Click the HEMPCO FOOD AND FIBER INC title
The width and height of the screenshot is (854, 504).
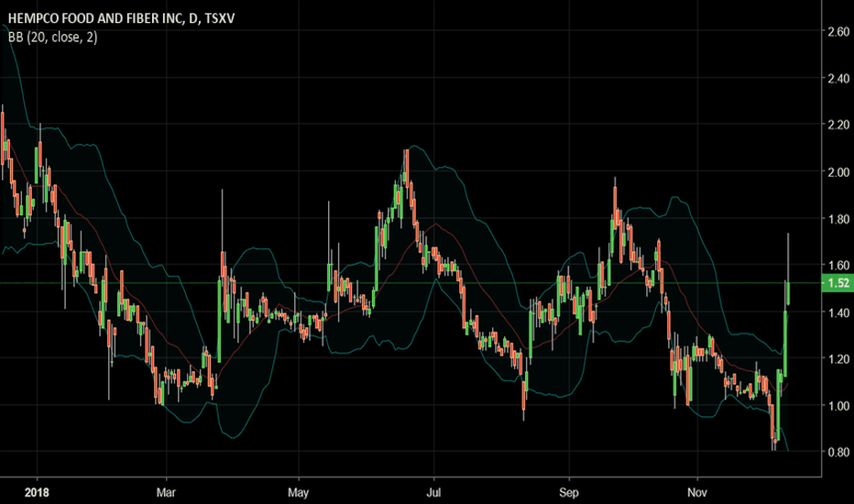point(121,18)
